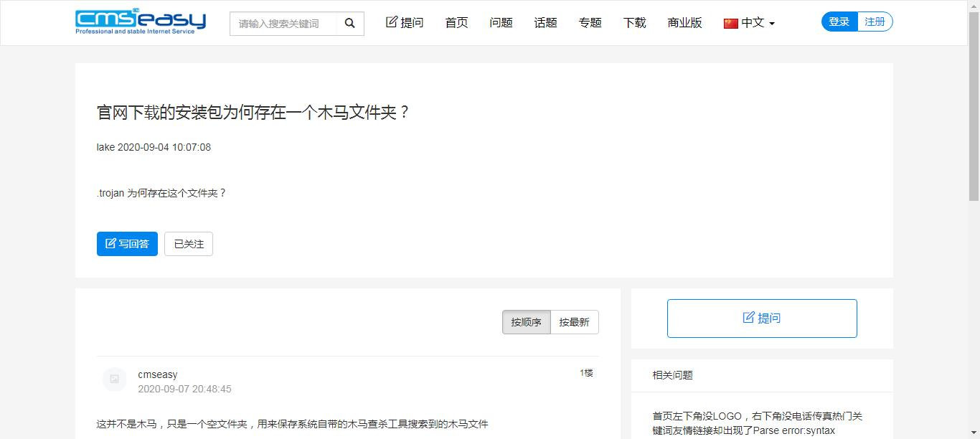Sort answers with 按最新
980x439 pixels.
coord(575,322)
